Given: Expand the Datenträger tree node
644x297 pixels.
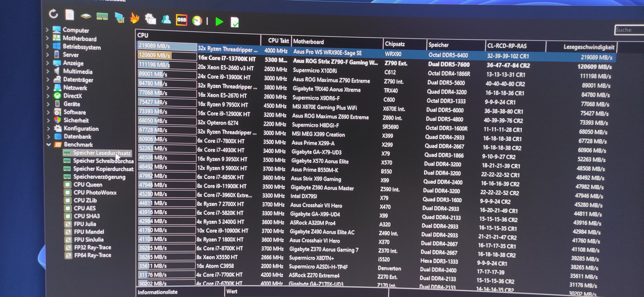Looking at the screenshot, I should point(48,79).
